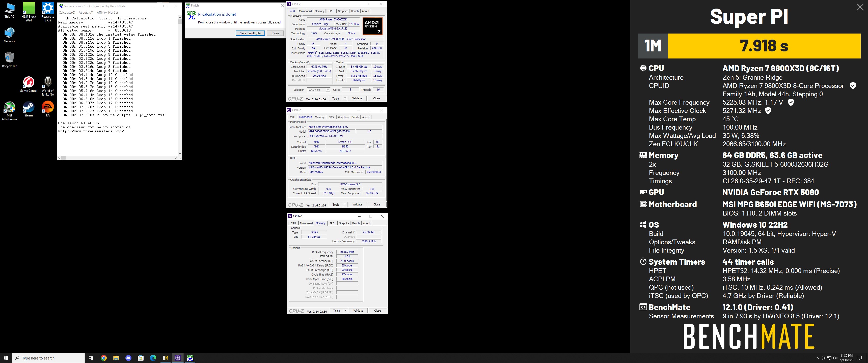Click the network icon in the system tray
The image size is (868, 363).
829,358
